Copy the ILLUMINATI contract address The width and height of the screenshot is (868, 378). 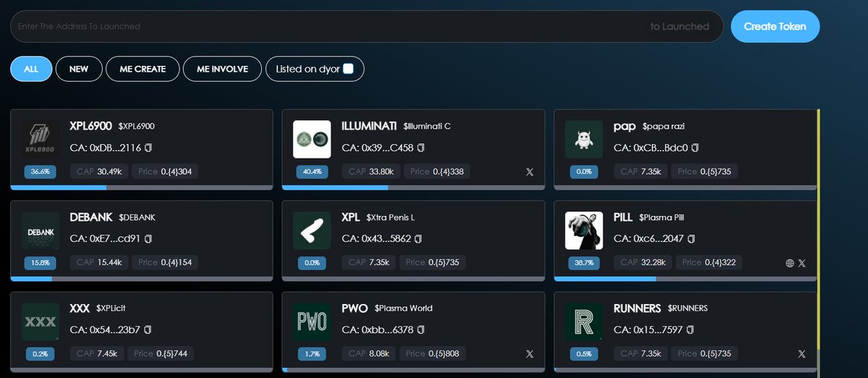tap(420, 148)
